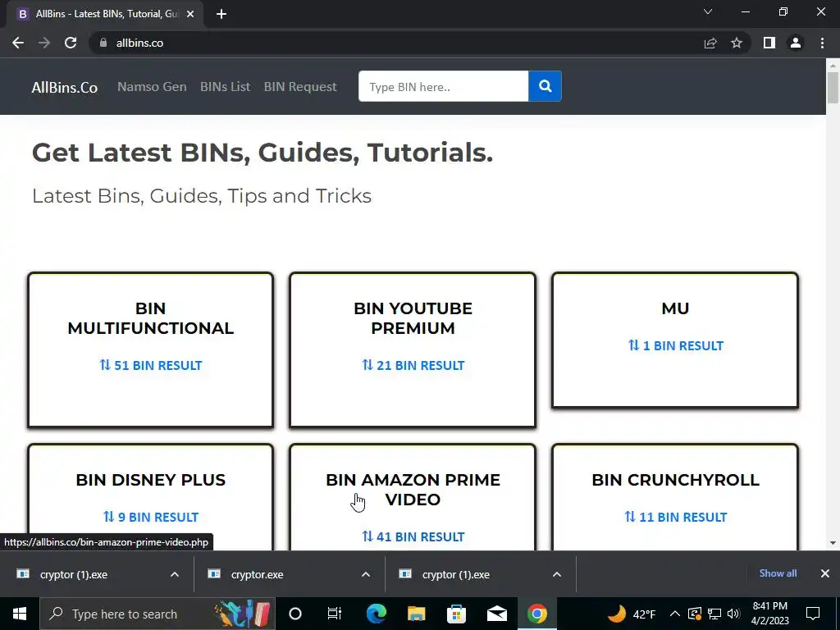Click the taskbar search box
Screen dimensions: 840x630
(x=157, y=614)
